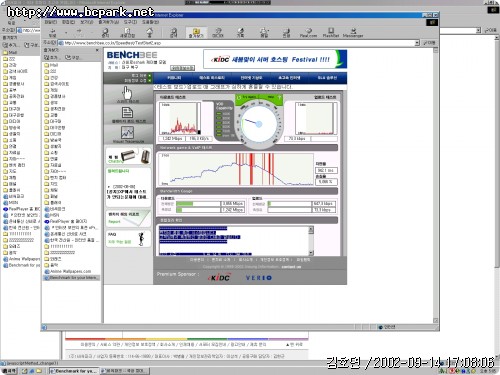Click the page scrollbar down arrow in front browser
This screenshot has width=500, height=375.
pyautogui.click(x=435, y=320)
